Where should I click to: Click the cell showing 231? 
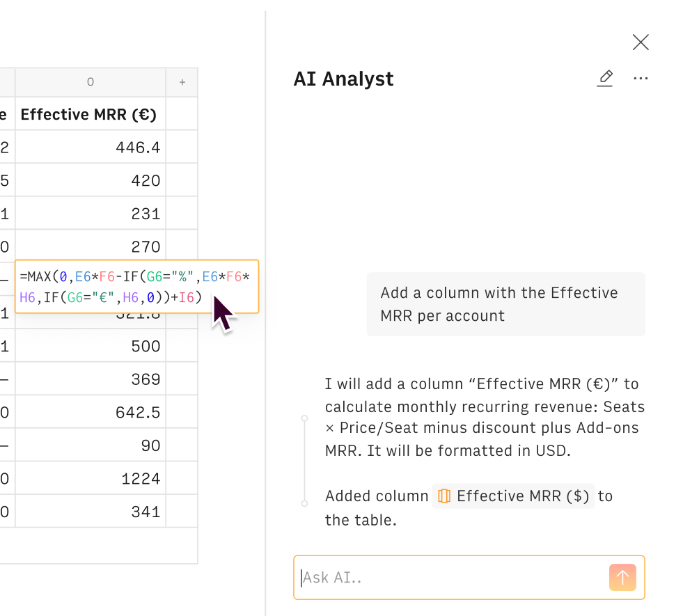[x=91, y=214]
